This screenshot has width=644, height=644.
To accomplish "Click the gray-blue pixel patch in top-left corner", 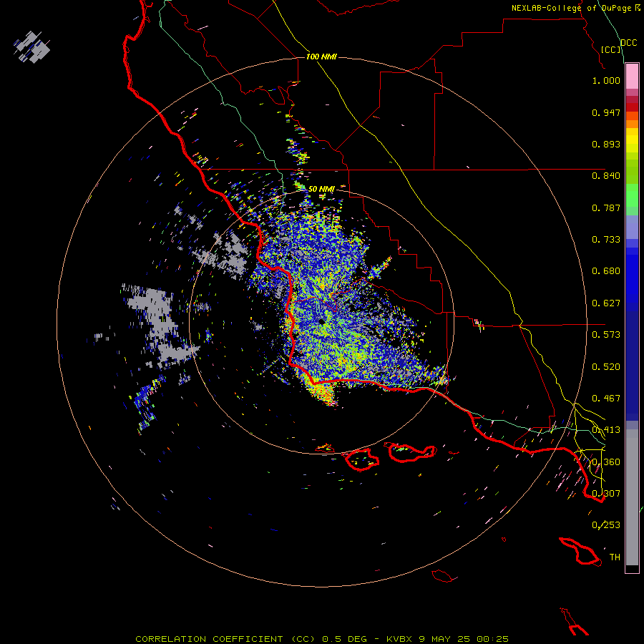I will pos(31,47).
